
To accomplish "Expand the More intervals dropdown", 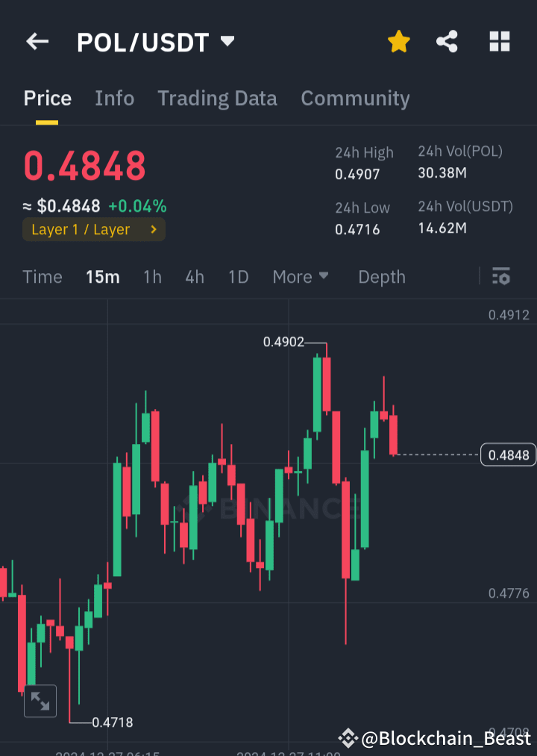I will coord(301,277).
